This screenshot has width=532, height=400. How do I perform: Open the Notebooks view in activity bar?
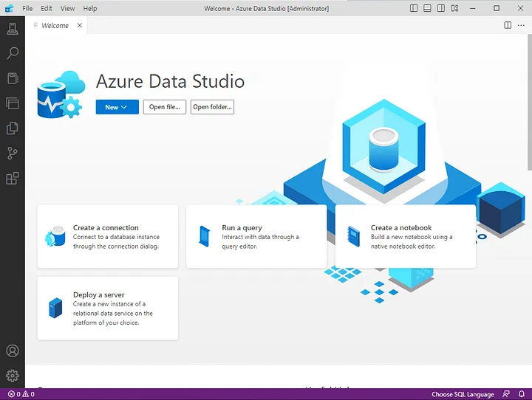pos(12,78)
